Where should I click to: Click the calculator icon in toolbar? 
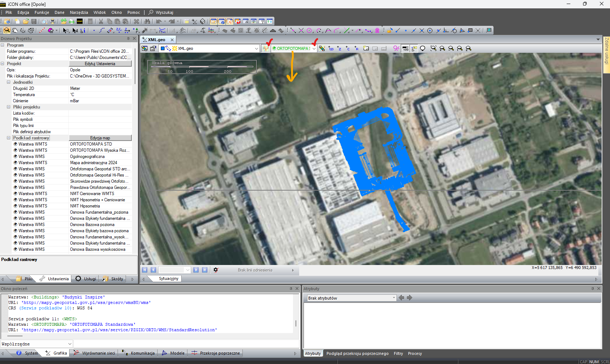coord(90,21)
